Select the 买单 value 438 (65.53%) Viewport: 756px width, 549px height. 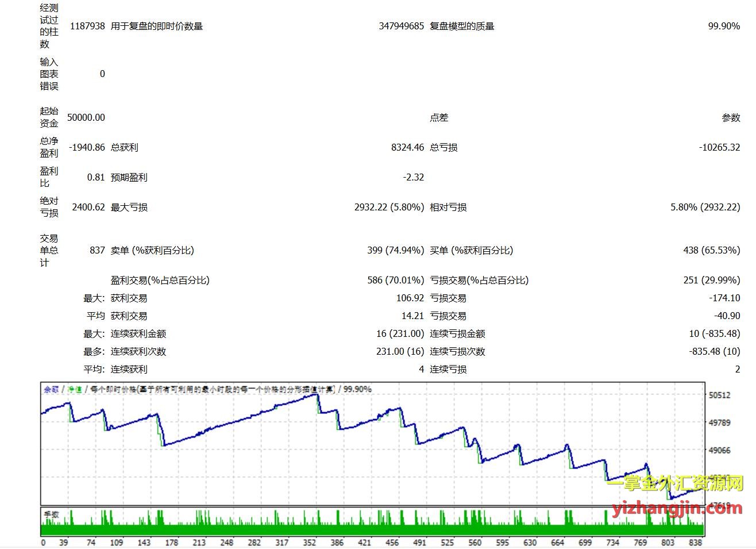point(711,250)
